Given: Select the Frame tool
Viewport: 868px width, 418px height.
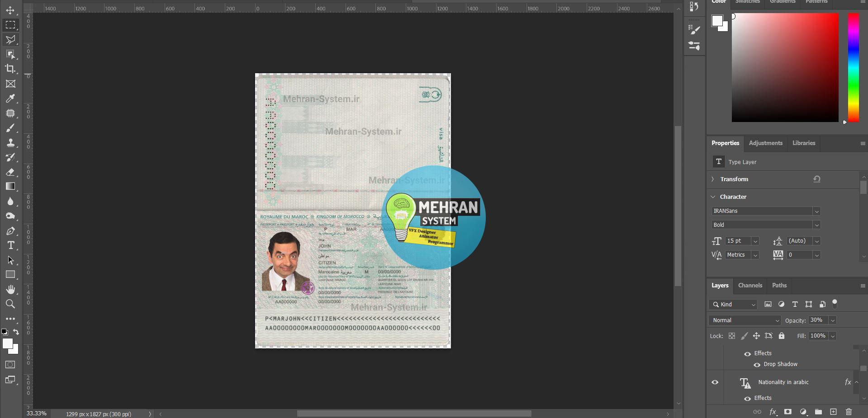Looking at the screenshot, I should point(10,84).
